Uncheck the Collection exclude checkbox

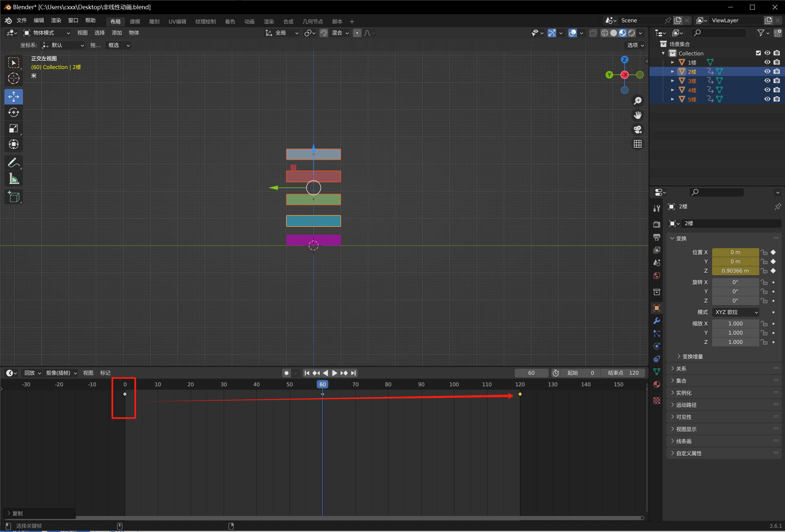point(758,53)
